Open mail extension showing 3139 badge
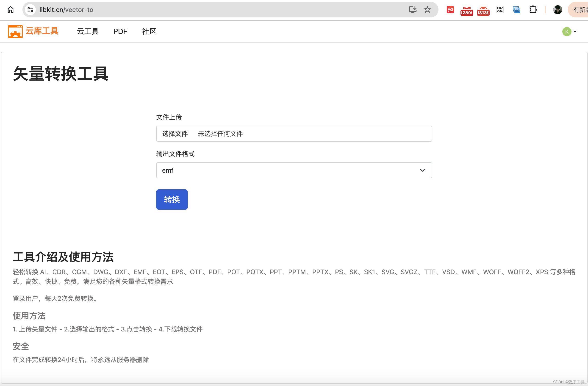 (483, 11)
